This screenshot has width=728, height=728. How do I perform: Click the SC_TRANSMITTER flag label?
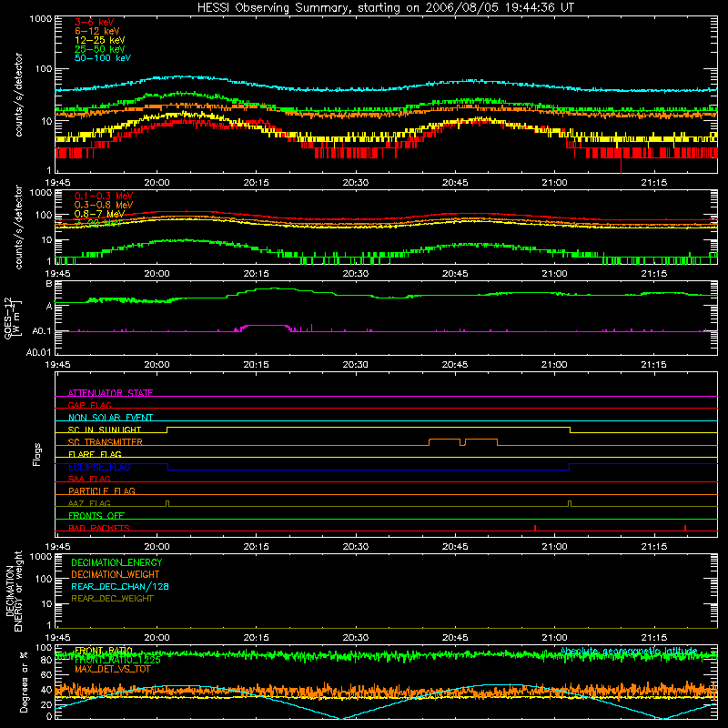pos(106,442)
